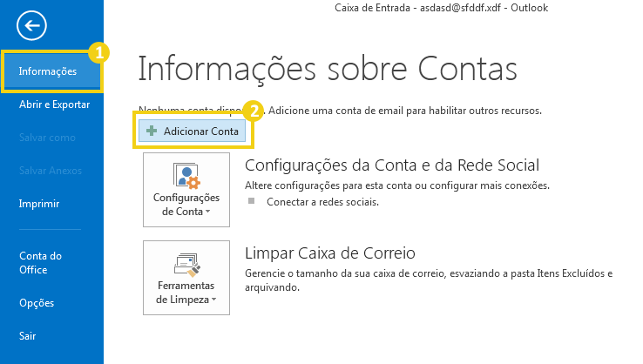Screen dimensions: 643x364
Task: Click Sair to exit Outlook
Action: [28, 335]
